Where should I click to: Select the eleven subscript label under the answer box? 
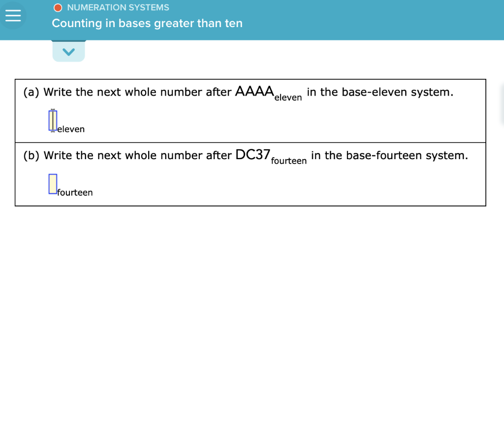[70, 129]
